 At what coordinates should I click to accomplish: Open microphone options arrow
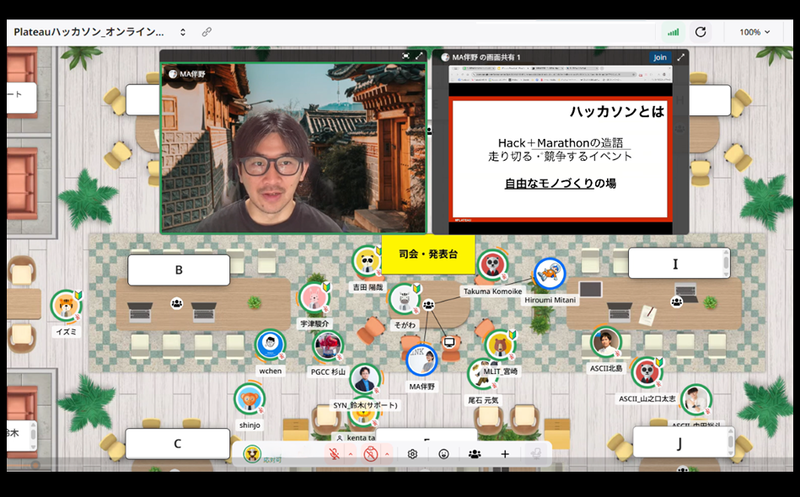tap(351, 454)
